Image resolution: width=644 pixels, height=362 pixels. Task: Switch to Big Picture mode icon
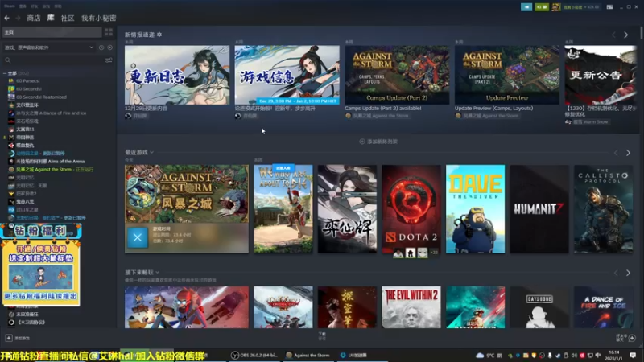pyautogui.click(x=610, y=7)
